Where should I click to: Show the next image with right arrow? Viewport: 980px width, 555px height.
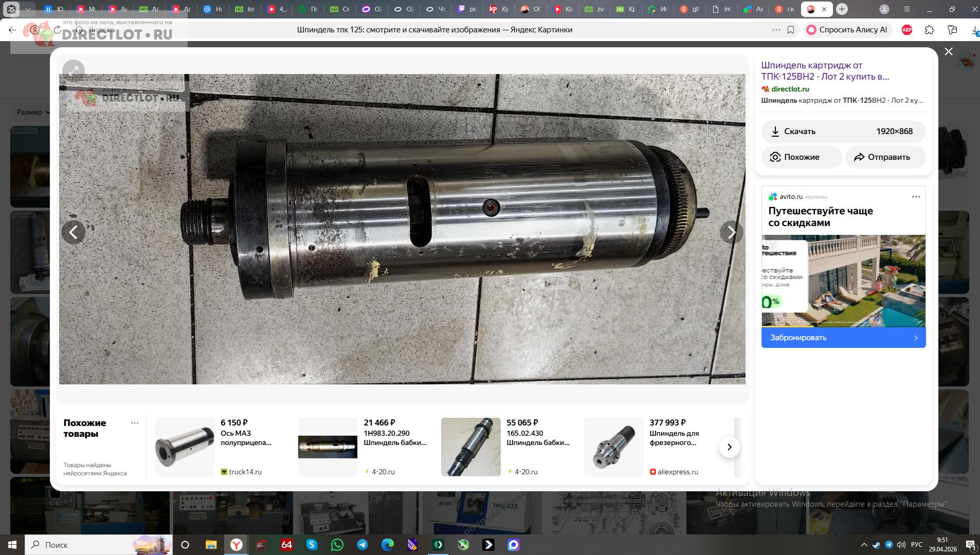click(731, 232)
